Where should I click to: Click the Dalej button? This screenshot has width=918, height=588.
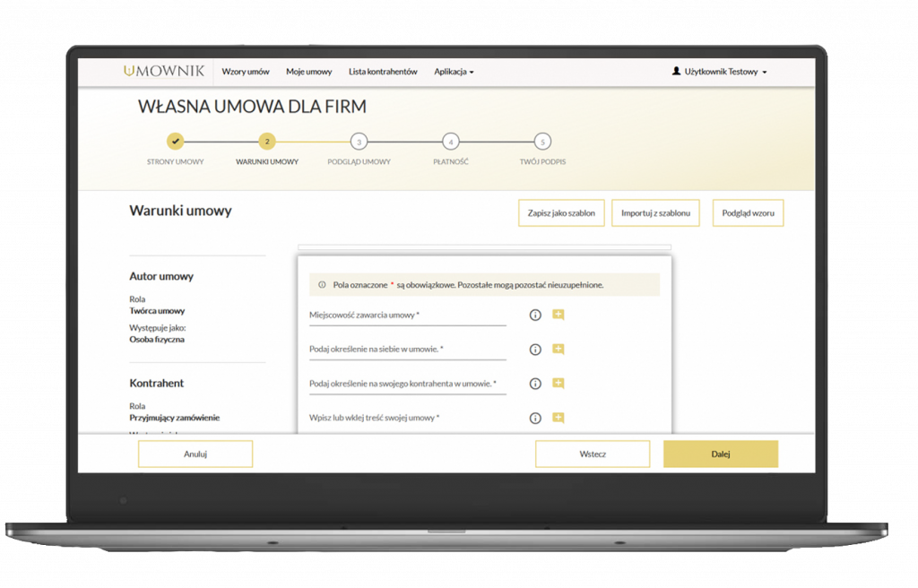(x=721, y=454)
